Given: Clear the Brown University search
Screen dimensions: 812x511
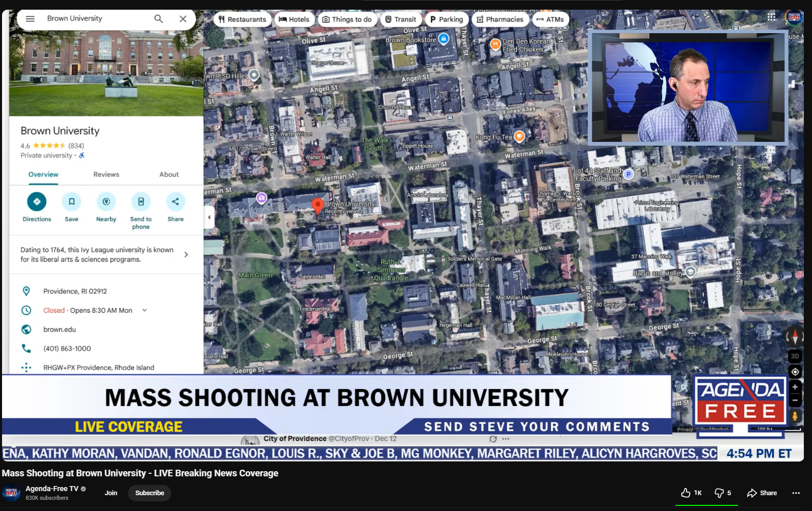Looking at the screenshot, I should click(183, 19).
